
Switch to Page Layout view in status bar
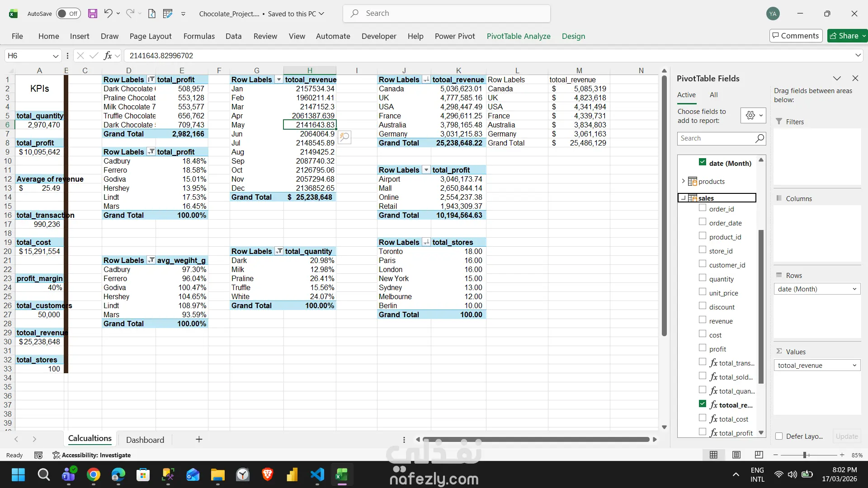[x=736, y=455]
